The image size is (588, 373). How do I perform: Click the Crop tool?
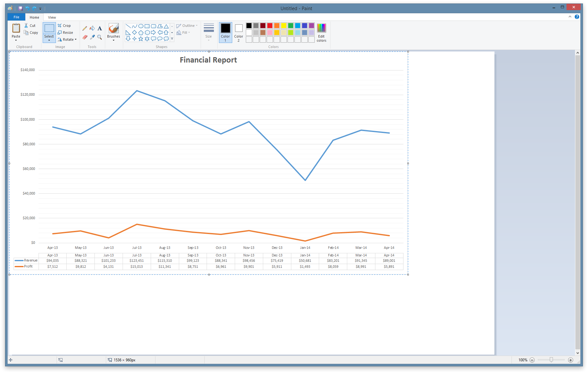click(64, 26)
